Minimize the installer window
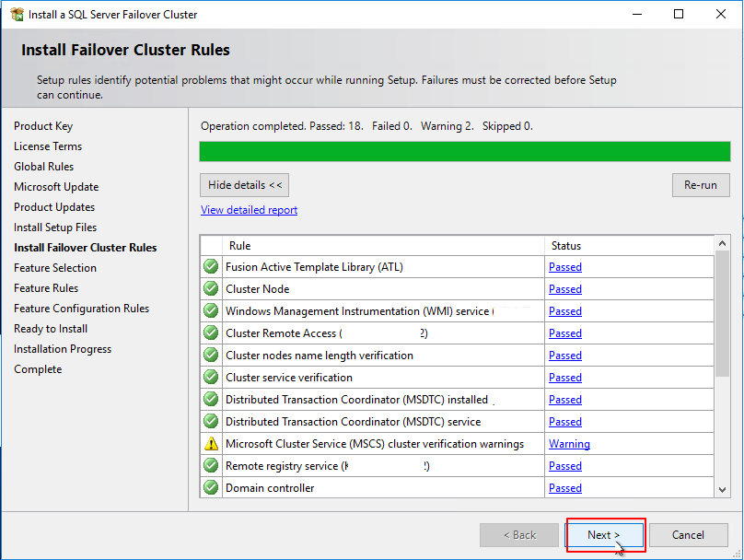The height and width of the screenshot is (560, 744). [637, 14]
